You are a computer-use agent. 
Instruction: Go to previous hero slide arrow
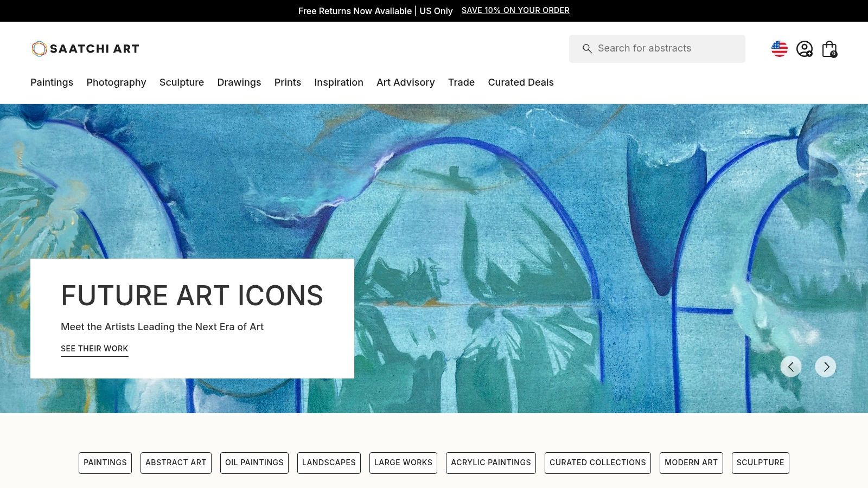[791, 367]
